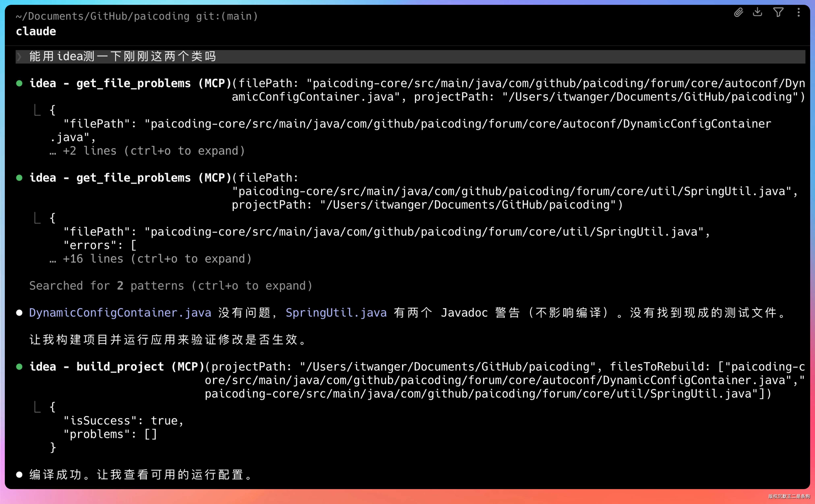Open the SpringUtil.java highlighted link
815x504 pixels.
pos(336,313)
